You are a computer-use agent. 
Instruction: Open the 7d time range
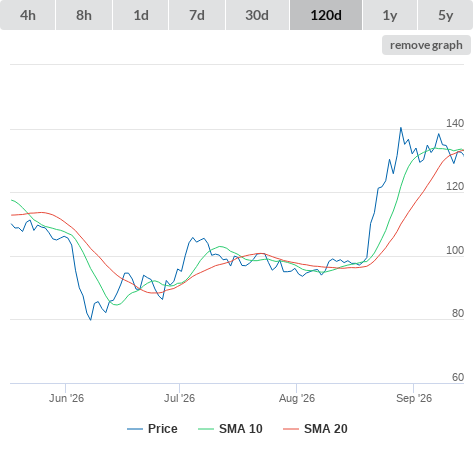tap(197, 15)
